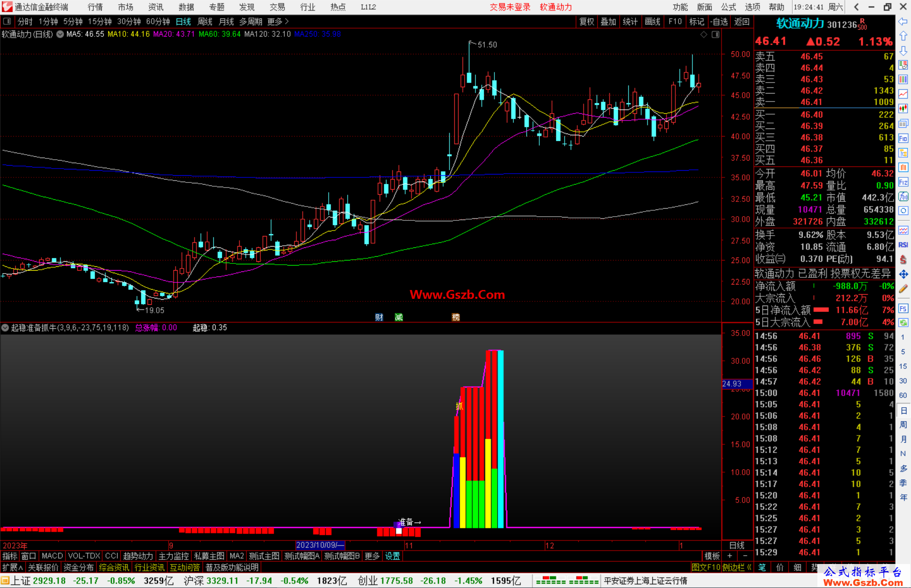This screenshot has width=911, height=588.
Task: Select the VOL-TDX indicator tab
Action: [x=84, y=556]
